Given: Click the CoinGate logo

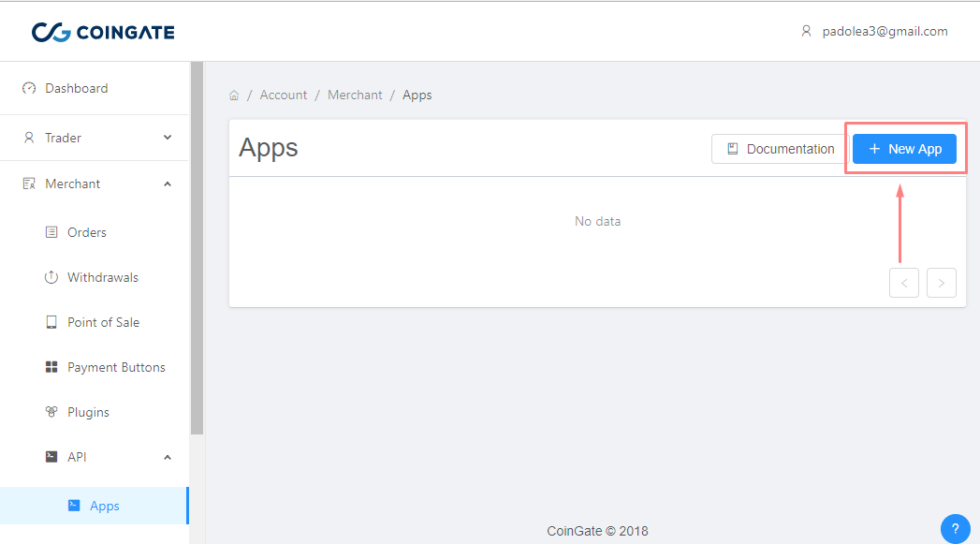Looking at the screenshot, I should (x=103, y=32).
